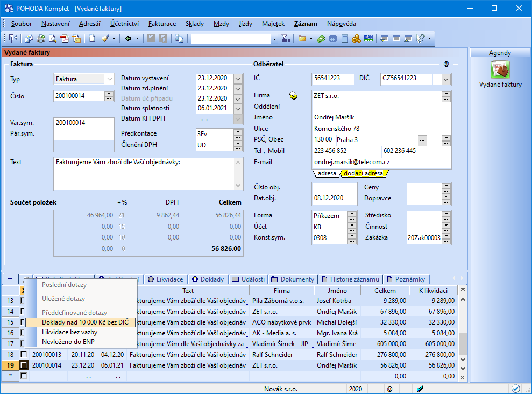Screen dimensions: 532x394
Task: Click the green banknote toolbar icon
Action: (321, 39)
